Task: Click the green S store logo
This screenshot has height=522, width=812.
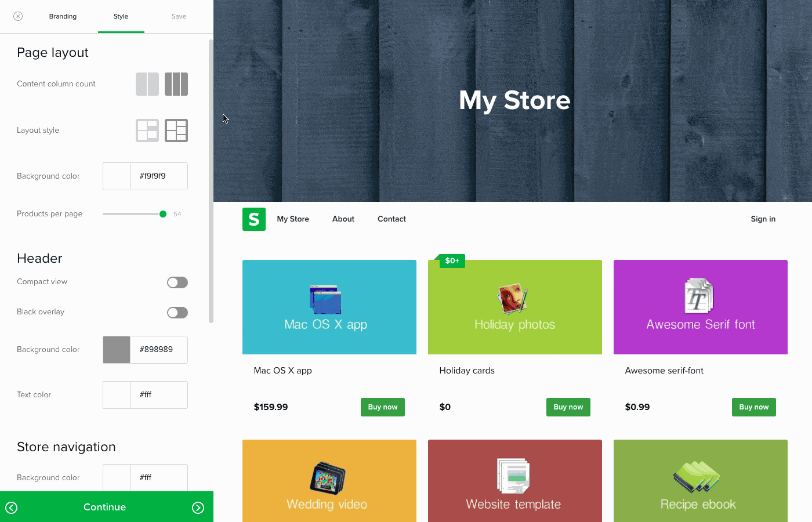Action: pos(253,219)
